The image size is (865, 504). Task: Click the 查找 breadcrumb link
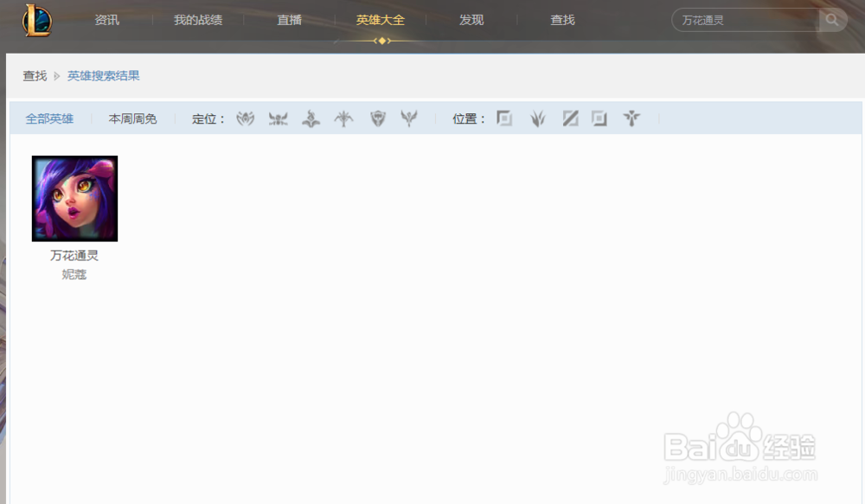35,76
